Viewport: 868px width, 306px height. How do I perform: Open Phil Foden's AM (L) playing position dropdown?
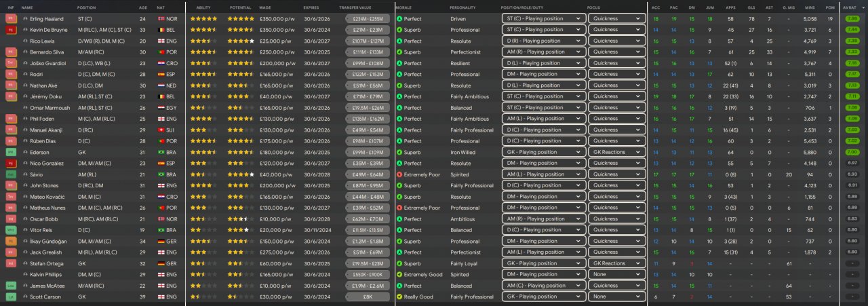pyautogui.click(x=543, y=119)
